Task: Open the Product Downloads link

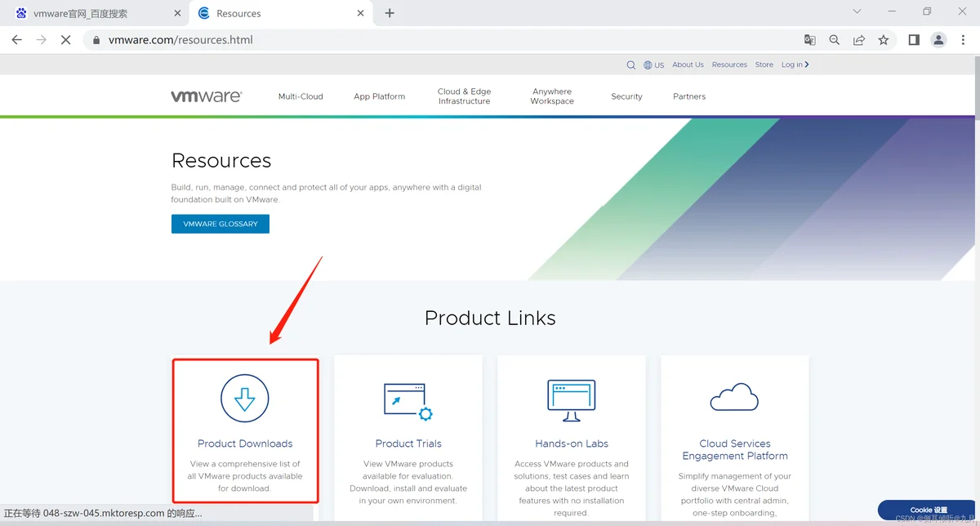Action: (245, 444)
